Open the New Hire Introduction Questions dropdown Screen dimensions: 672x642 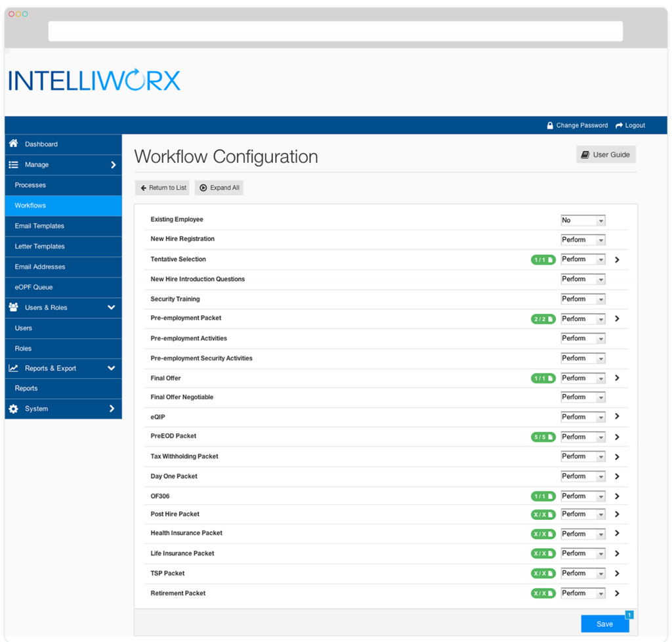pyautogui.click(x=583, y=280)
